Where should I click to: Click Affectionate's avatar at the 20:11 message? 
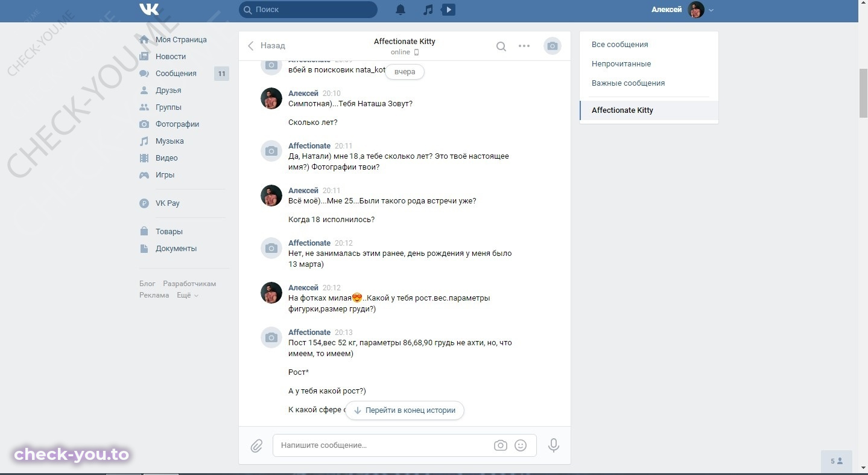(271, 151)
